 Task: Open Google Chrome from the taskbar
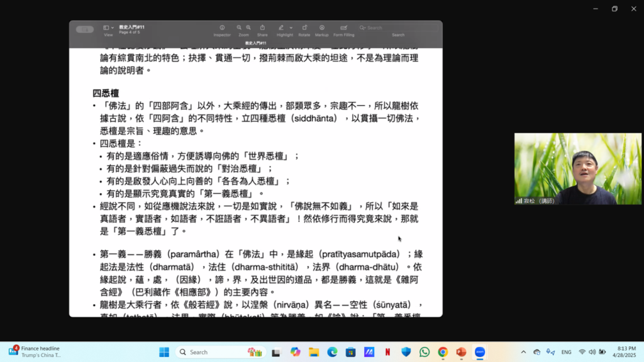pos(443,352)
